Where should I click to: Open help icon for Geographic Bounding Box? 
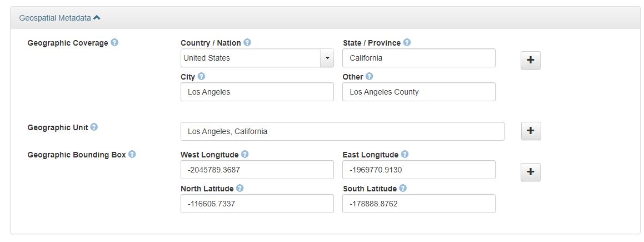(132, 155)
